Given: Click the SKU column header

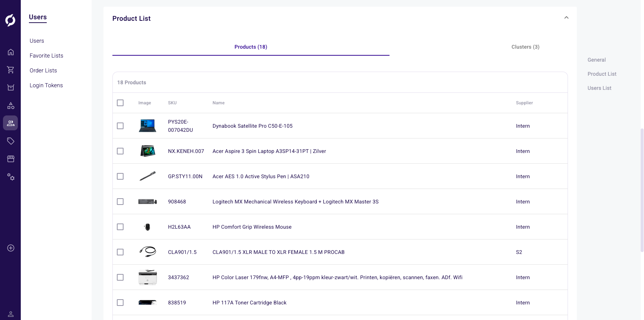Looking at the screenshot, I should coord(172,103).
